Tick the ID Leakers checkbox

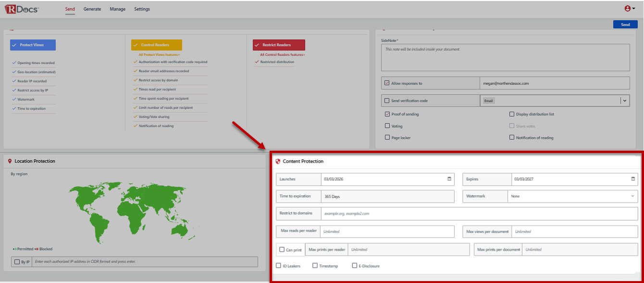[x=279, y=266]
